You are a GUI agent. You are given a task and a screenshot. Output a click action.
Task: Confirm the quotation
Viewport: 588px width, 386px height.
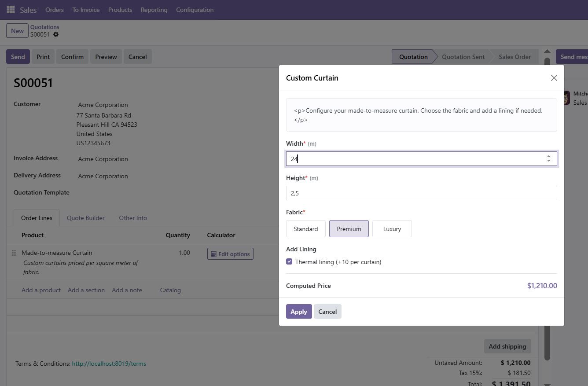[72, 57]
